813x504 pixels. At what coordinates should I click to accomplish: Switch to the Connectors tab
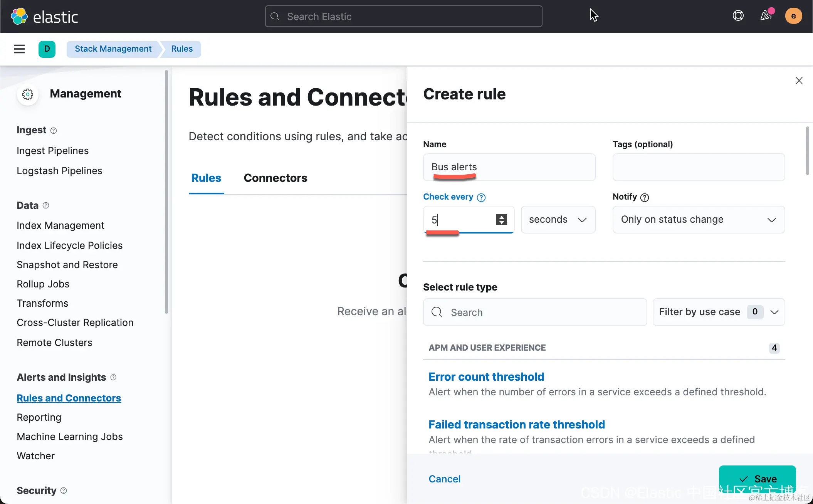tap(275, 178)
